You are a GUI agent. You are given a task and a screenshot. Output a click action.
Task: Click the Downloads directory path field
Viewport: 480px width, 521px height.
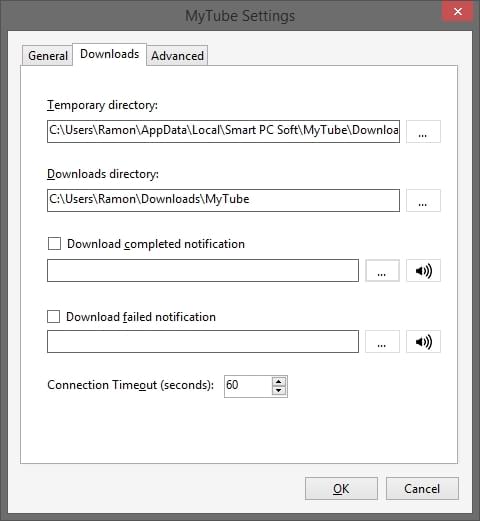[223, 200]
